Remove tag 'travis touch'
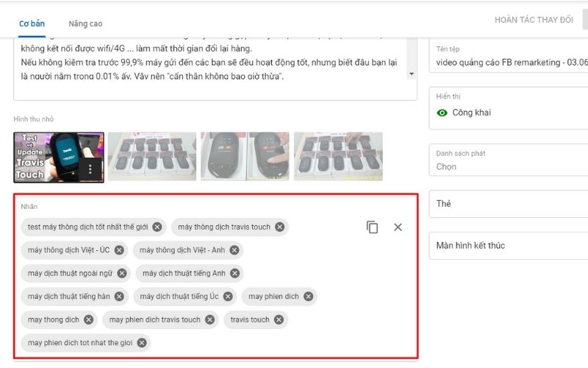Image resolution: width=588 pixels, height=368 pixels. tap(279, 319)
